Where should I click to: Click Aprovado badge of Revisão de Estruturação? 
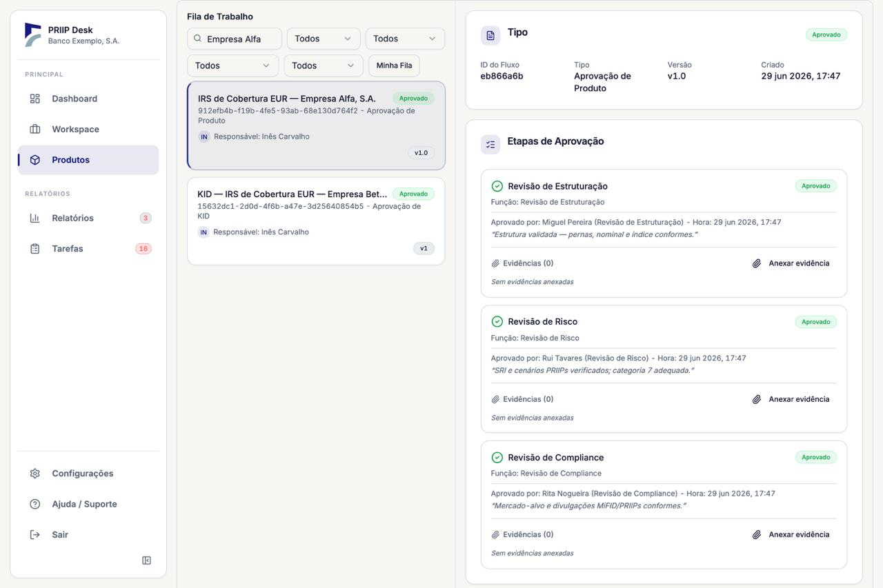[816, 186]
